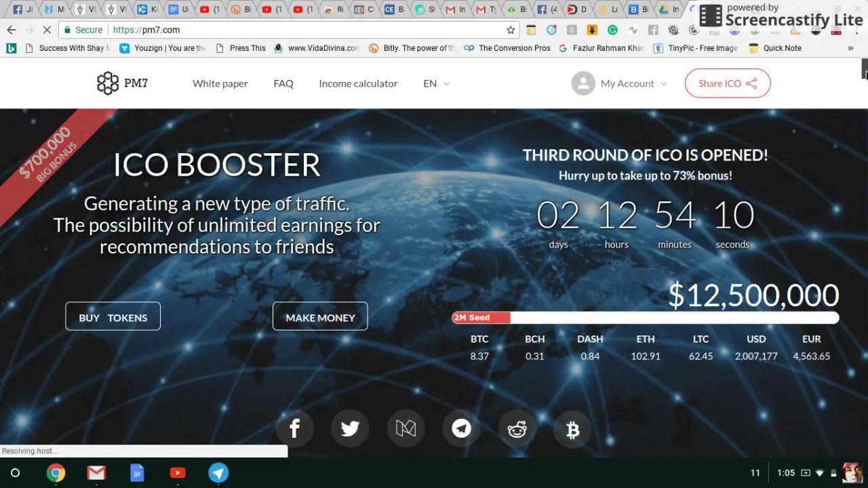Click the account avatar icon
The width and height of the screenshot is (868, 488).
pyautogui.click(x=583, y=83)
